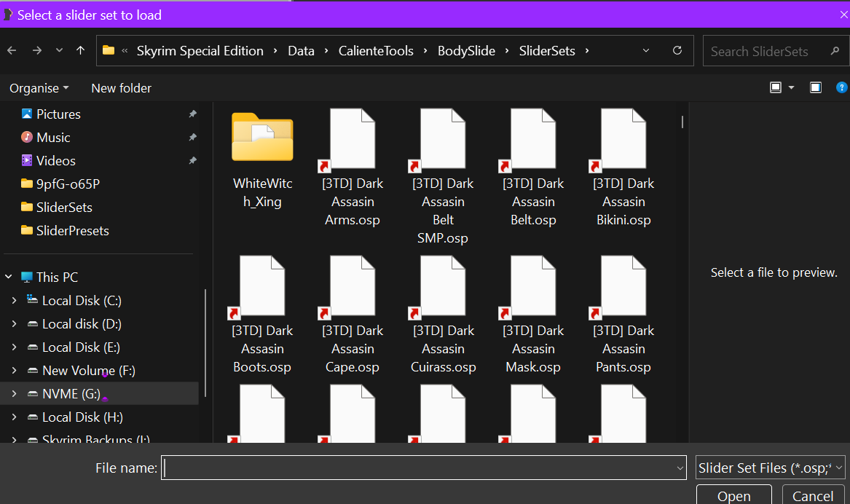The width and height of the screenshot is (850, 504).
Task: Click the Open button
Action: pyautogui.click(x=734, y=495)
